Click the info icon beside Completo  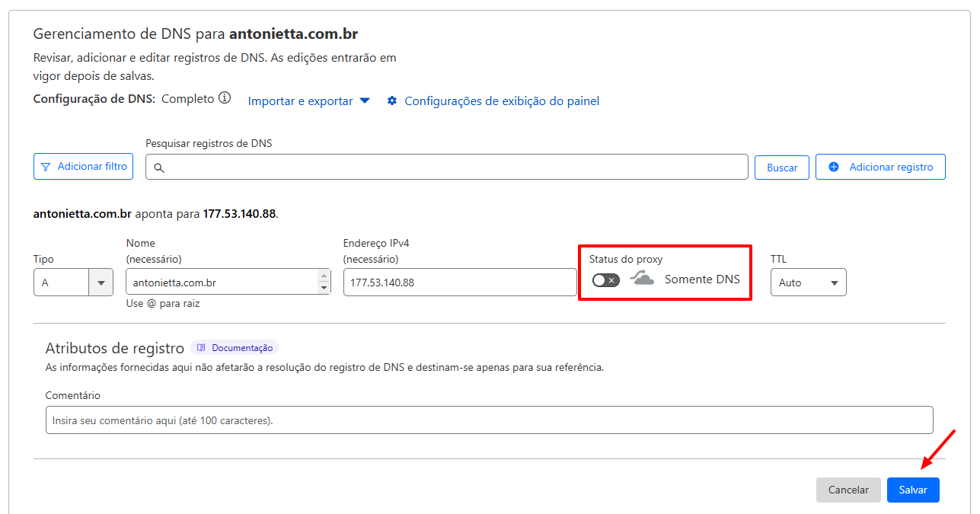225,98
